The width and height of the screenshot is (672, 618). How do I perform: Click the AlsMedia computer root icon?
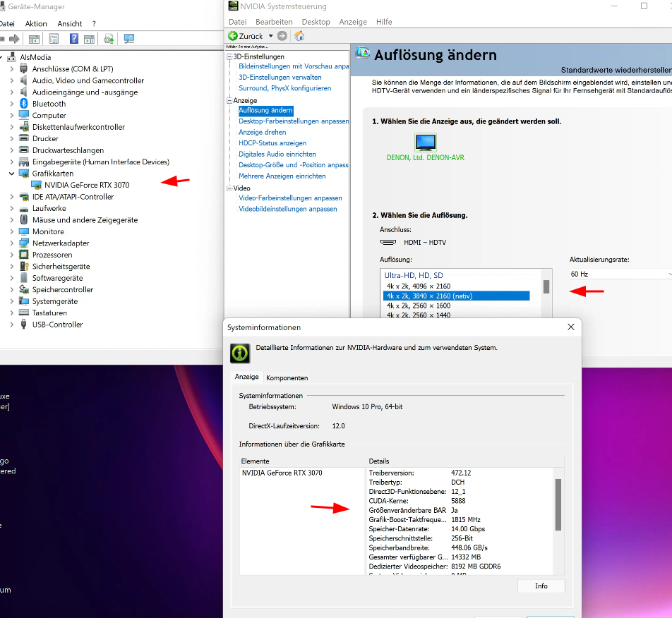(12, 57)
